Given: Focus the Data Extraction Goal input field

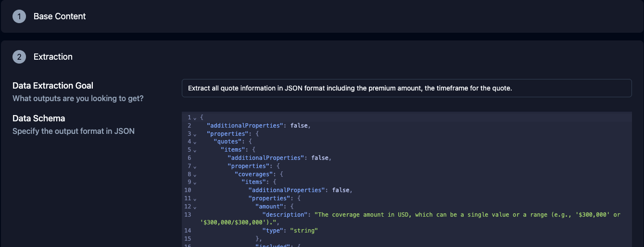Looking at the screenshot, I should pyautogui.click(x=406, y=88).
